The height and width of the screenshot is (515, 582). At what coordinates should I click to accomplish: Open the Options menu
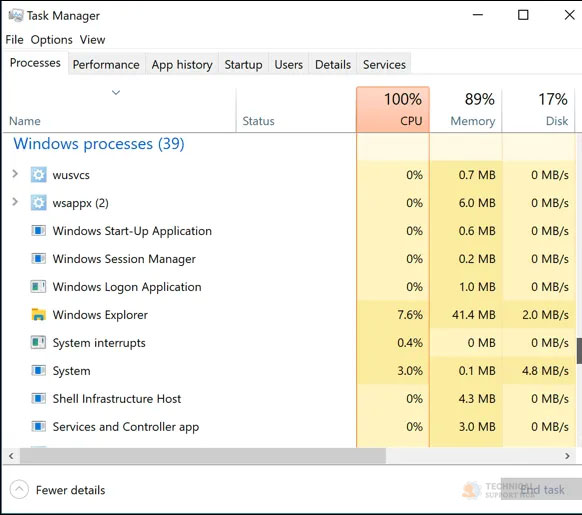pos(51,40)
